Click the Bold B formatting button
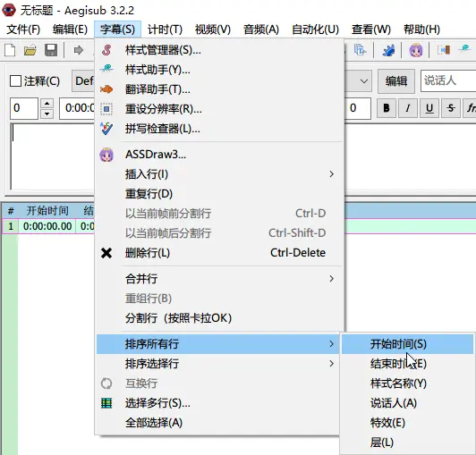The image size is (476, 455). (387, 108)
